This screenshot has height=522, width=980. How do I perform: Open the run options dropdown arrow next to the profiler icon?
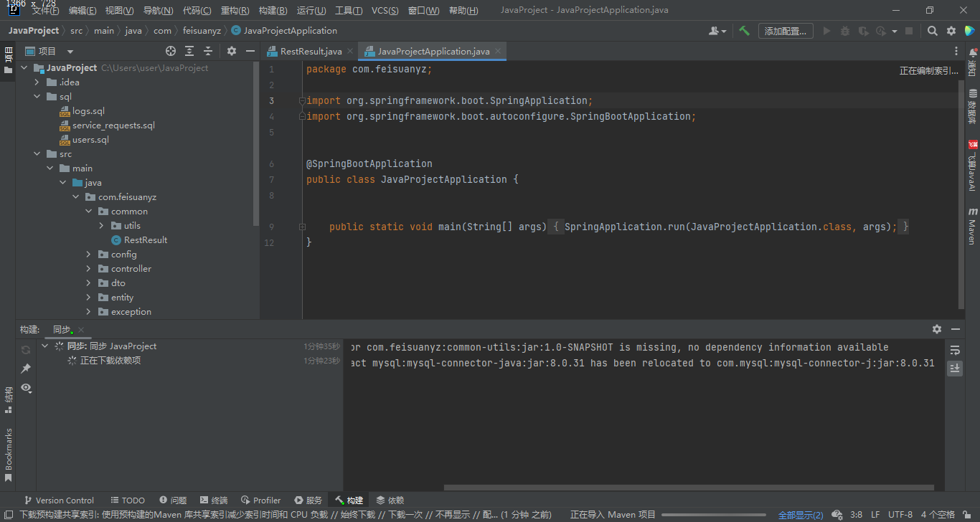click(893, 32)
